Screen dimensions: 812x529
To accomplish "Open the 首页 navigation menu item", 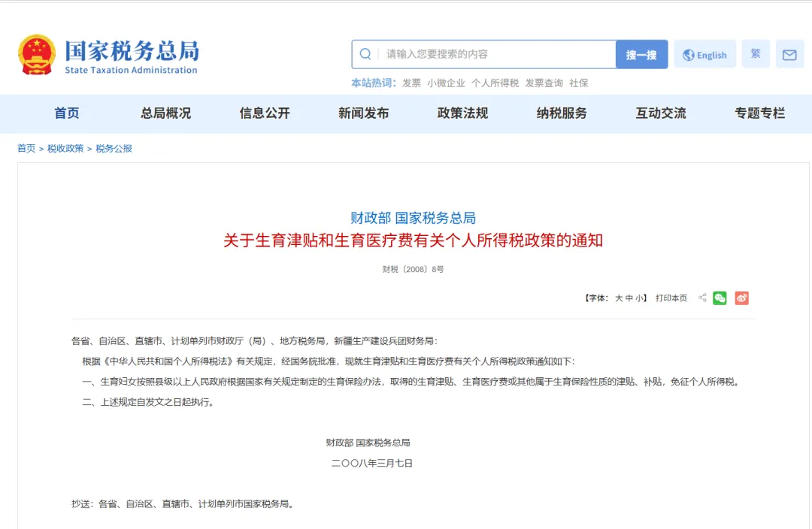I will point(67,113).
